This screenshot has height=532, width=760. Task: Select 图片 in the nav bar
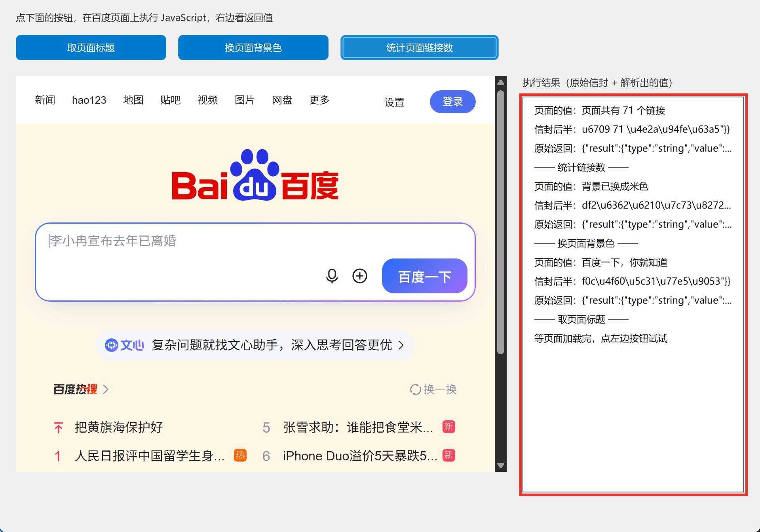coord(245,100)
